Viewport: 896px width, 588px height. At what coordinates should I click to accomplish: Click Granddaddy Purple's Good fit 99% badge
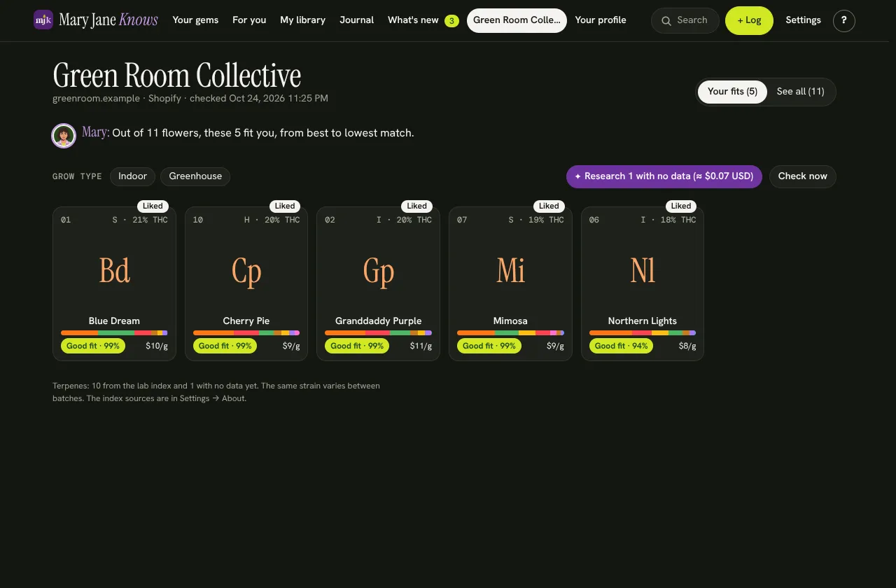[357, 346]
